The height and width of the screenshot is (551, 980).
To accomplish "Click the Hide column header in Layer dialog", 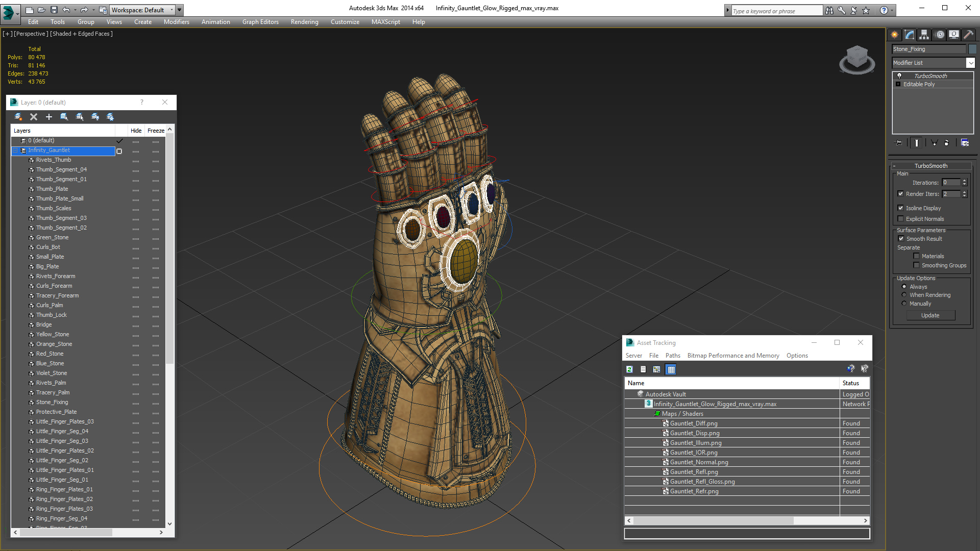I will [x=136, y=131].
